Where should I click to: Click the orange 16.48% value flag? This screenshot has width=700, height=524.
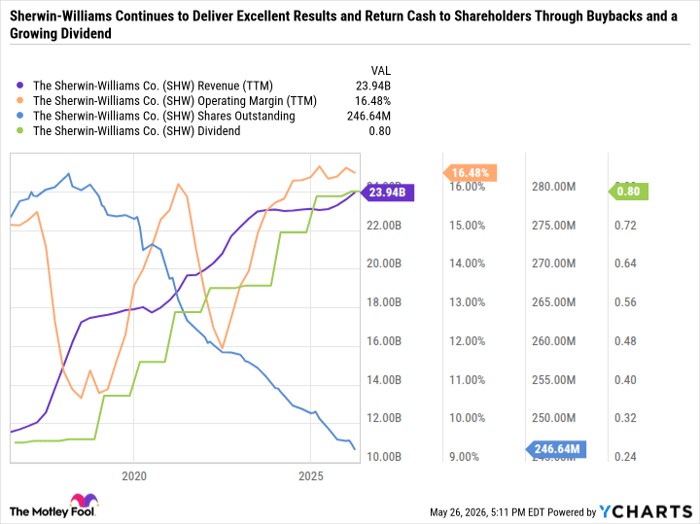(470, 173)
